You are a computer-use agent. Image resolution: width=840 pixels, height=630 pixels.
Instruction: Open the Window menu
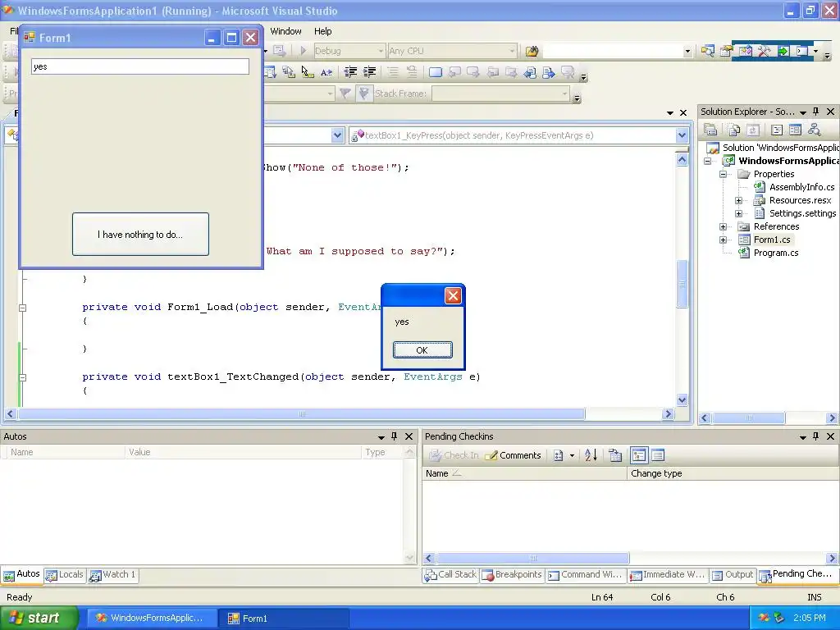285,31
